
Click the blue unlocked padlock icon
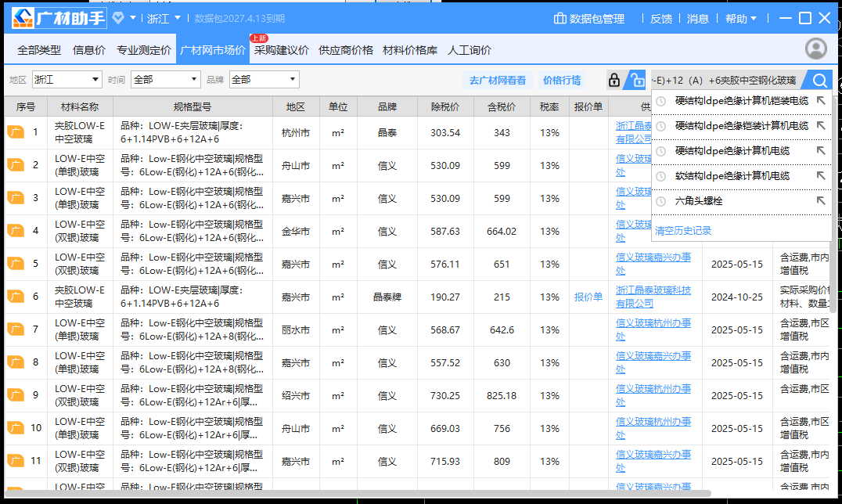pos(637,80)
